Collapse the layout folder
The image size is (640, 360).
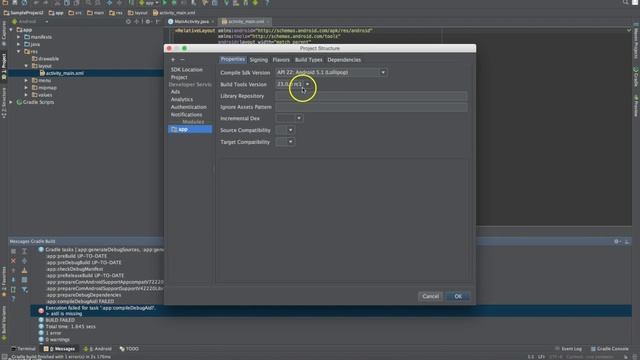click(x=26, y=66)
